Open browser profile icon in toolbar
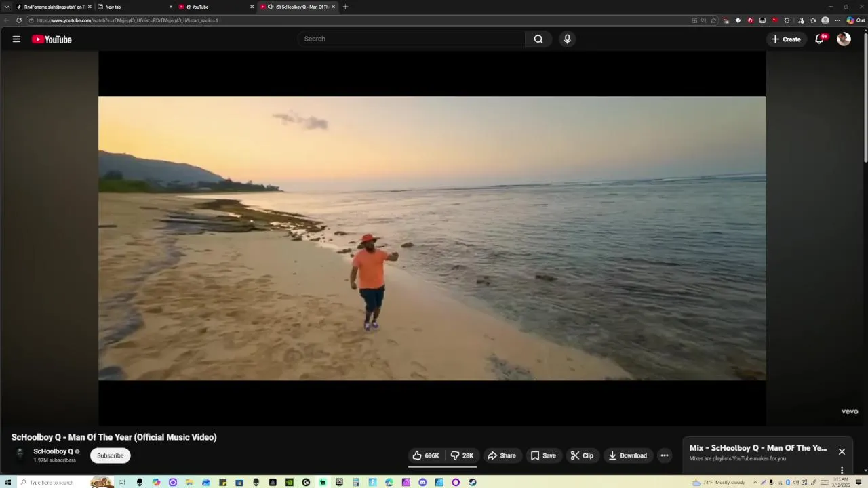 tap(825, 20)
